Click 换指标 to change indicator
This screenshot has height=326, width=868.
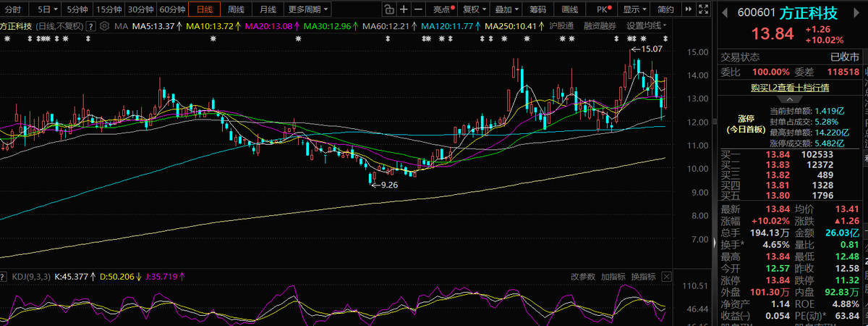(x=643, y=277)
